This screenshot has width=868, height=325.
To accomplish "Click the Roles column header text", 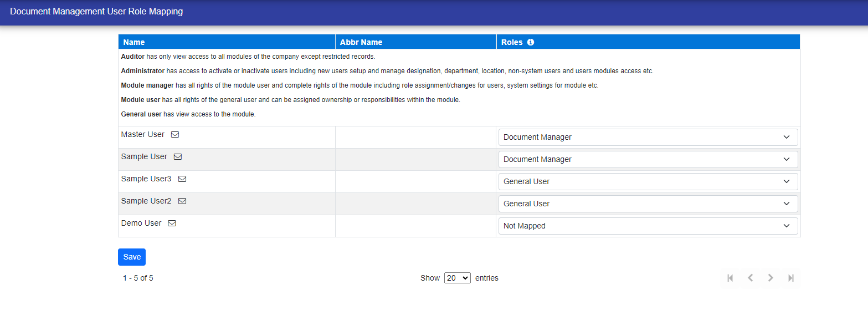I will tap(512, 42).
